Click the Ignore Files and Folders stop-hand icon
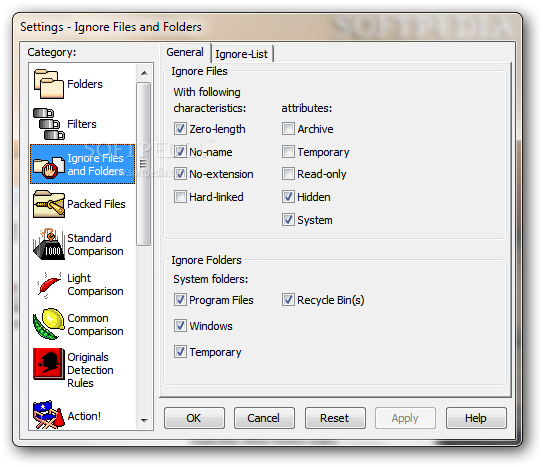 48,167
